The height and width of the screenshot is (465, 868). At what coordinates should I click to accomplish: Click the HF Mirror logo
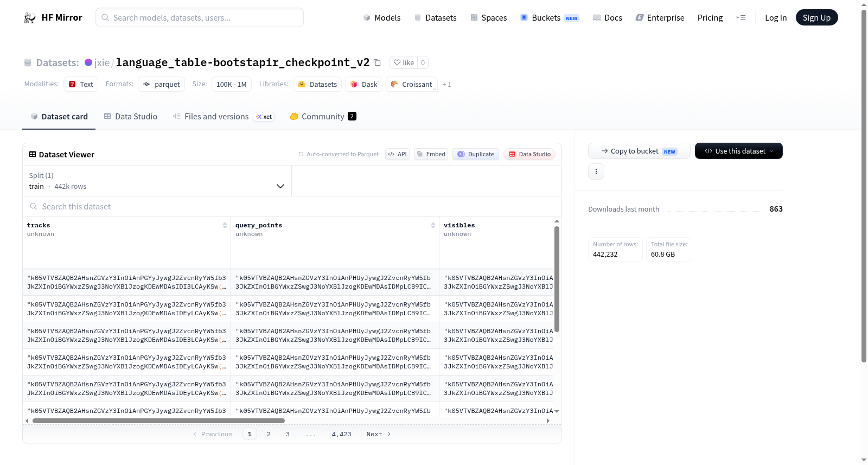(53, 17)
